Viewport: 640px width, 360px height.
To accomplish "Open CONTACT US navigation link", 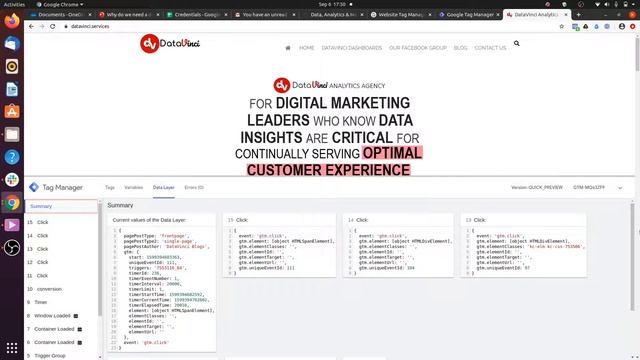I will click(490, 48).
